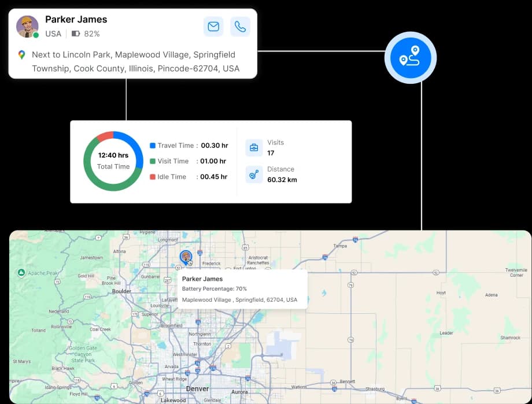The width and height of the screenshot is (532, 404).
Task: Click the Coal Creek label on the map
Action: [x=100, y=329]
